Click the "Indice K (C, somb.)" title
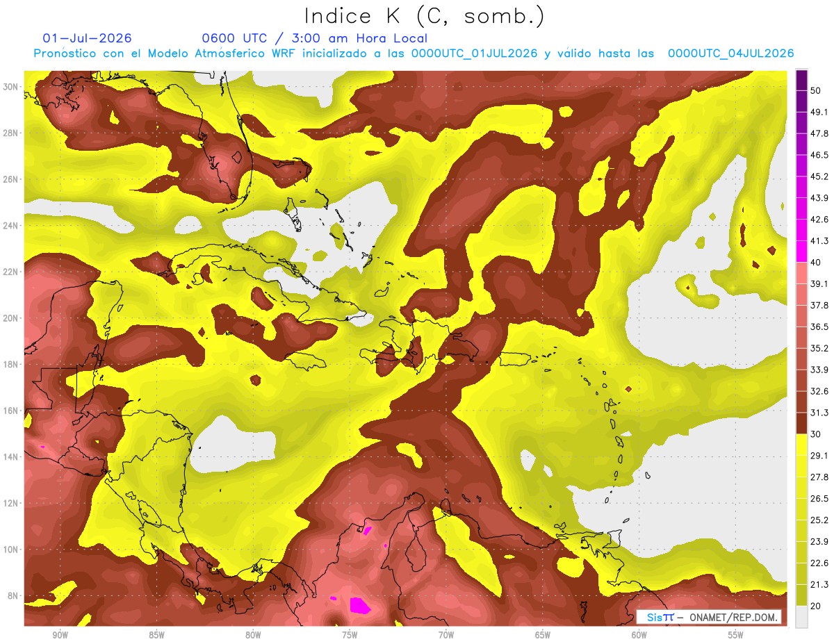This screenshot has width=834, height=644. tap(424, 17)
